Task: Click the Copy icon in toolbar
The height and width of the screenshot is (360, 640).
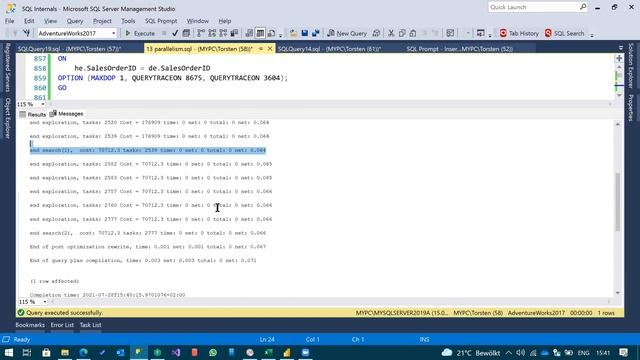Action: (402, 33)
